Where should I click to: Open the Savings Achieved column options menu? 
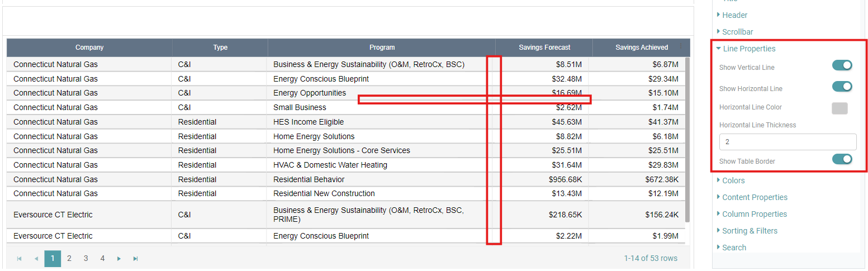click(x=680, y=47)
